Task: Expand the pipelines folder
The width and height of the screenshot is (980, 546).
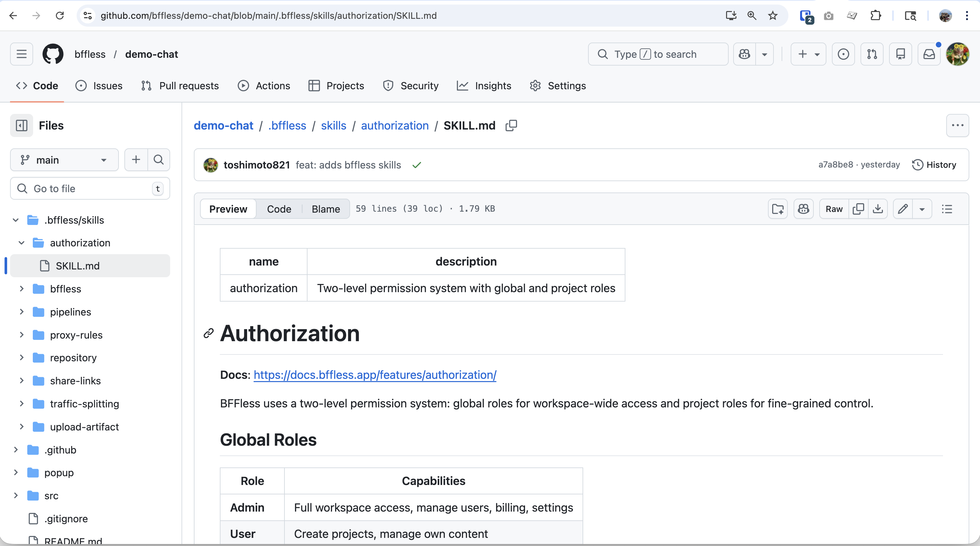Action: click(x=22, y=312)
